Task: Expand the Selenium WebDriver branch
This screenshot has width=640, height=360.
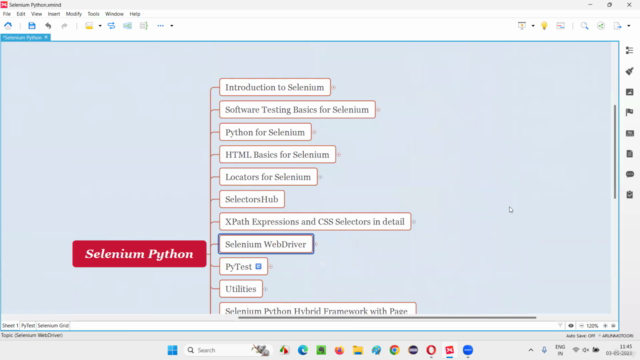Action: tap(316, 244)
